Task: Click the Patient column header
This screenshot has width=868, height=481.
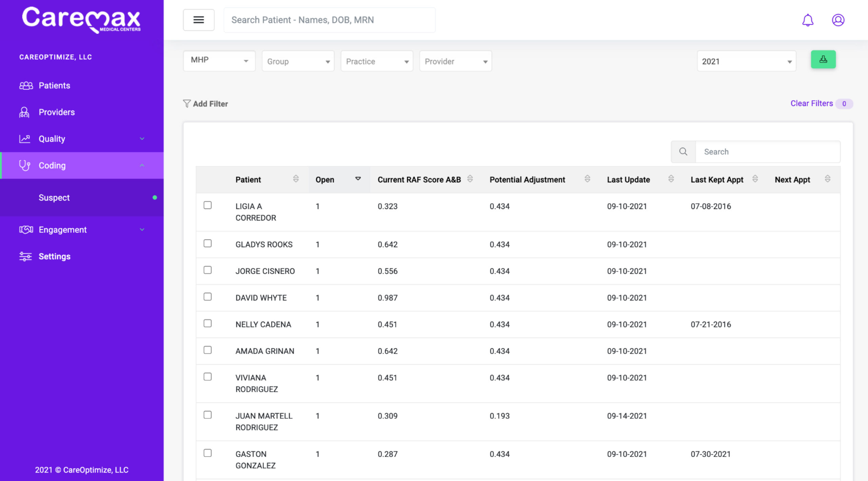Action: coord(248,180)
